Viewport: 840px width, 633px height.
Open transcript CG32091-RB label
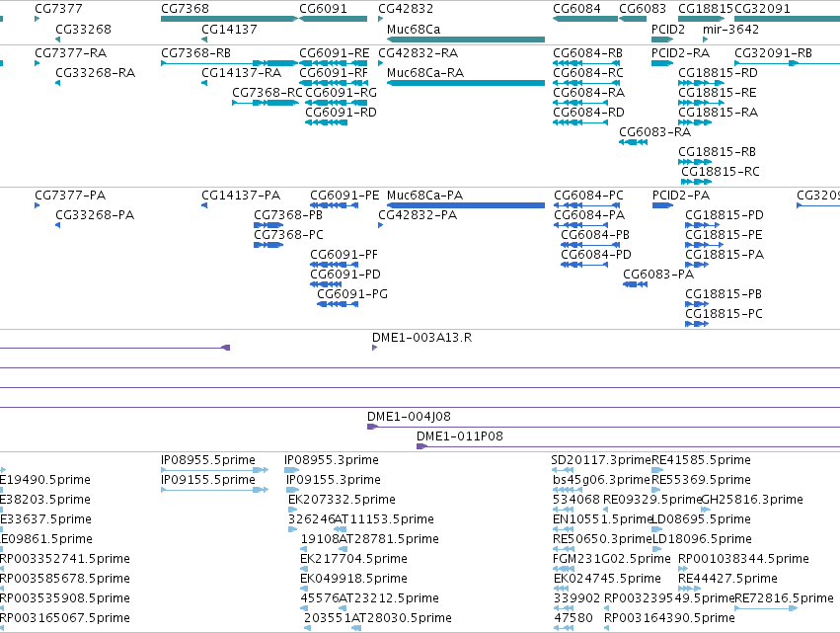(x=773, y=53)
